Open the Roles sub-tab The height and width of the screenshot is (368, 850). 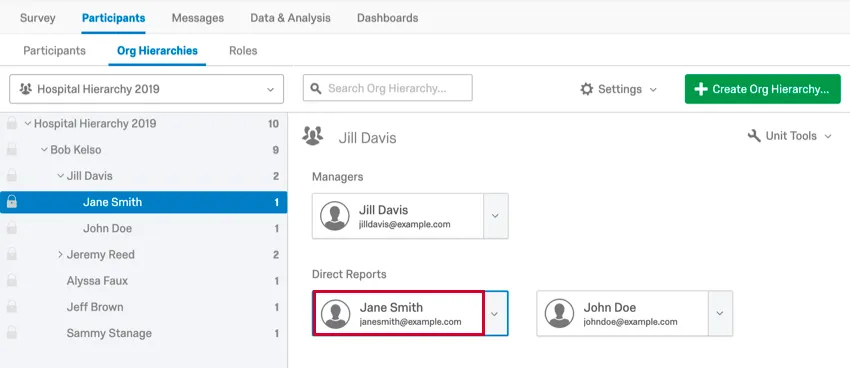(x=243, y=50)
